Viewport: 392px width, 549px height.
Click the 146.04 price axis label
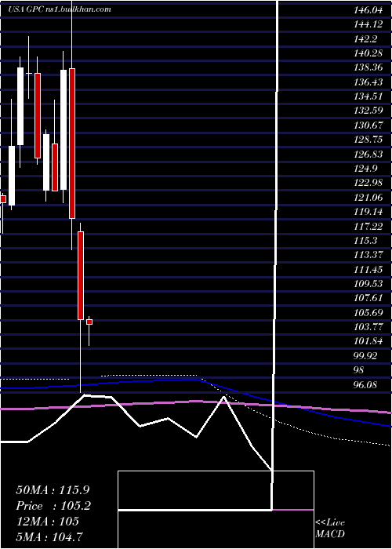coord(368,10)
